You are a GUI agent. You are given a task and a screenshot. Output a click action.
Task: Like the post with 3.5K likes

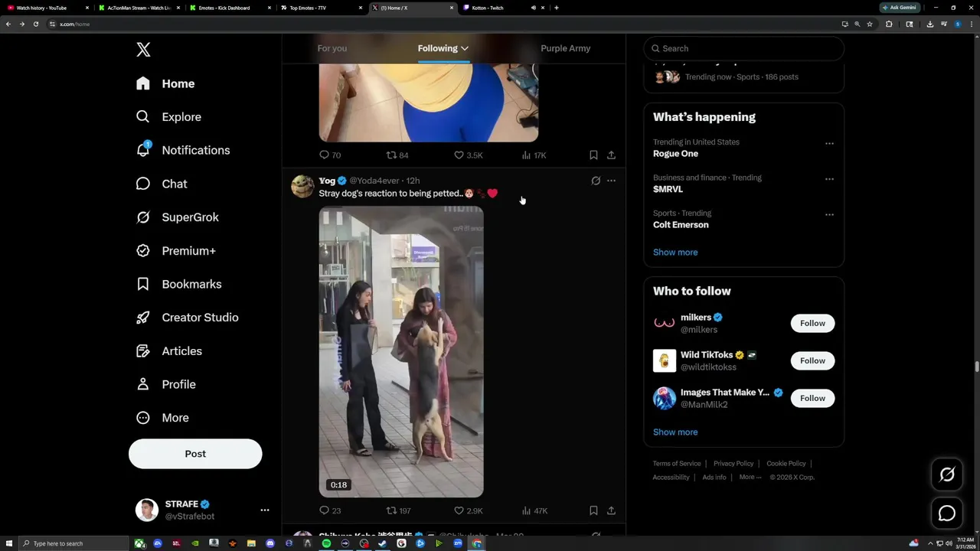point(468,155)
